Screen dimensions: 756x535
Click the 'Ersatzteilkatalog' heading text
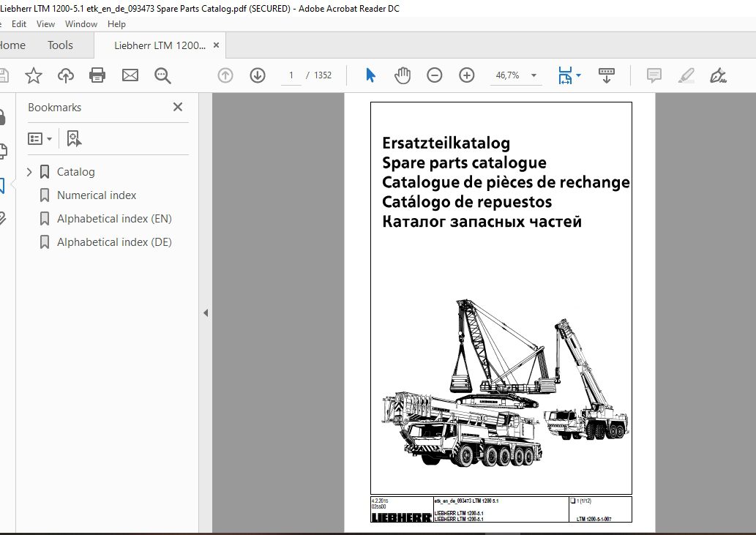pyautogui.click(x=446, y=143)
